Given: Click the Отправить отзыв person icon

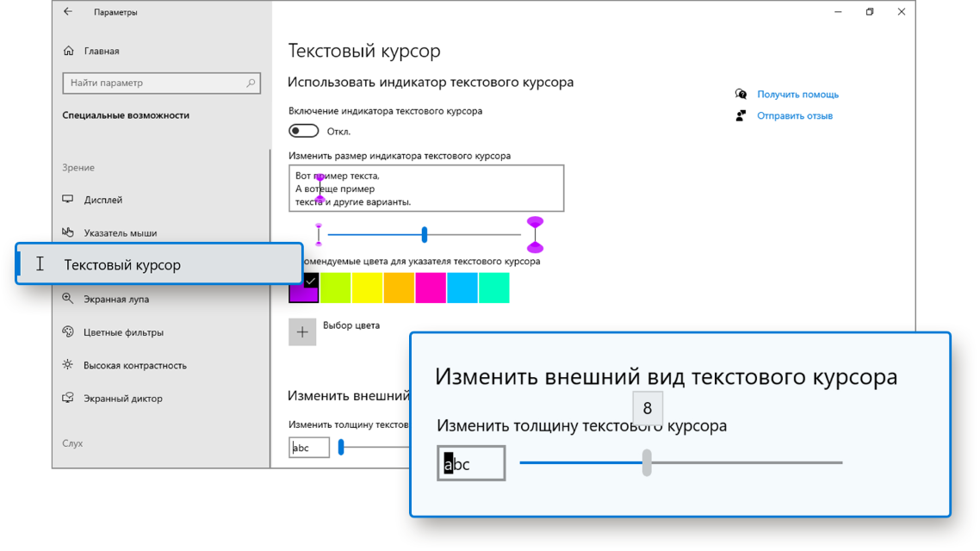Looking at the screenshot, I should tap(741, 115).
